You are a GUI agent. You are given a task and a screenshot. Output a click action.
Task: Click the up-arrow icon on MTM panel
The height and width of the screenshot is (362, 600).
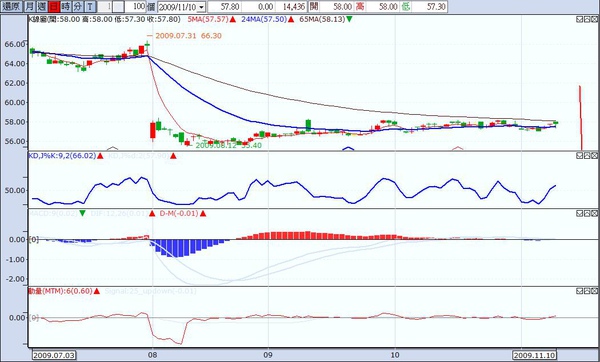587,291
